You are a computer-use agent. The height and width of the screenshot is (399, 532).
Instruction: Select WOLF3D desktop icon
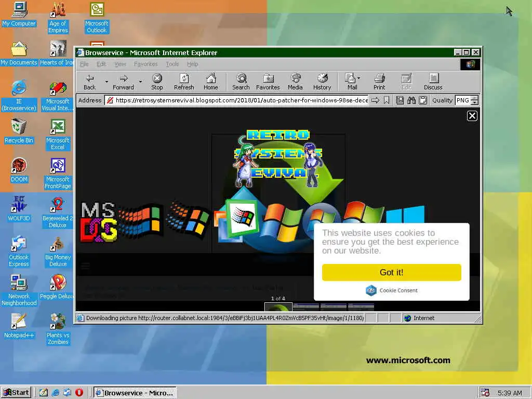point(19,209)
